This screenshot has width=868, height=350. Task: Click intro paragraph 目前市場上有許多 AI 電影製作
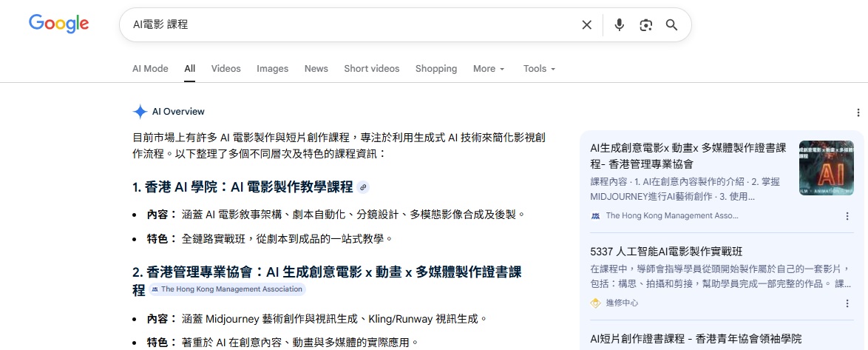[339, 146]
